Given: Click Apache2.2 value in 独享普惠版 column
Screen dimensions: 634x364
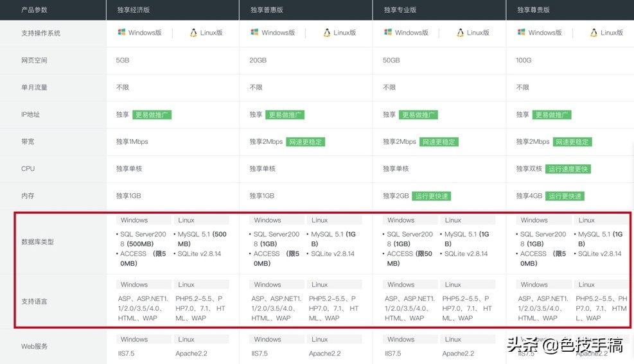Looking at the screenshot, I should click(324, 354).
